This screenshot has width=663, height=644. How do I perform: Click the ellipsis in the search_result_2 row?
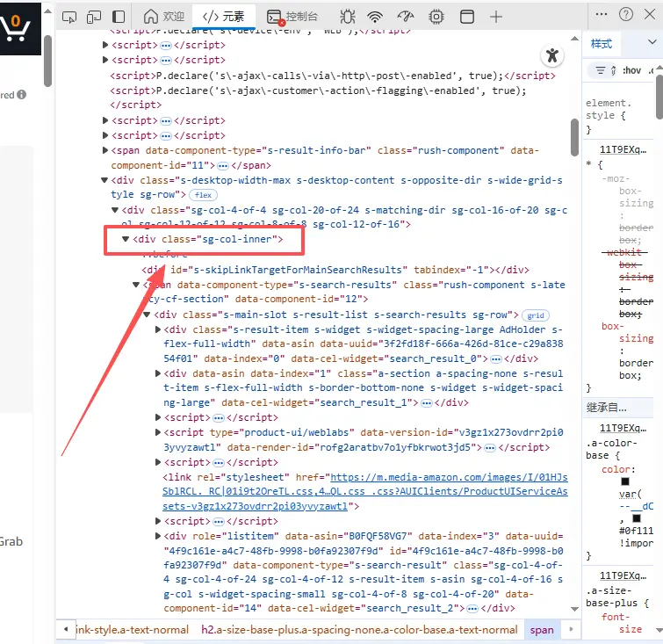point(472,609)
